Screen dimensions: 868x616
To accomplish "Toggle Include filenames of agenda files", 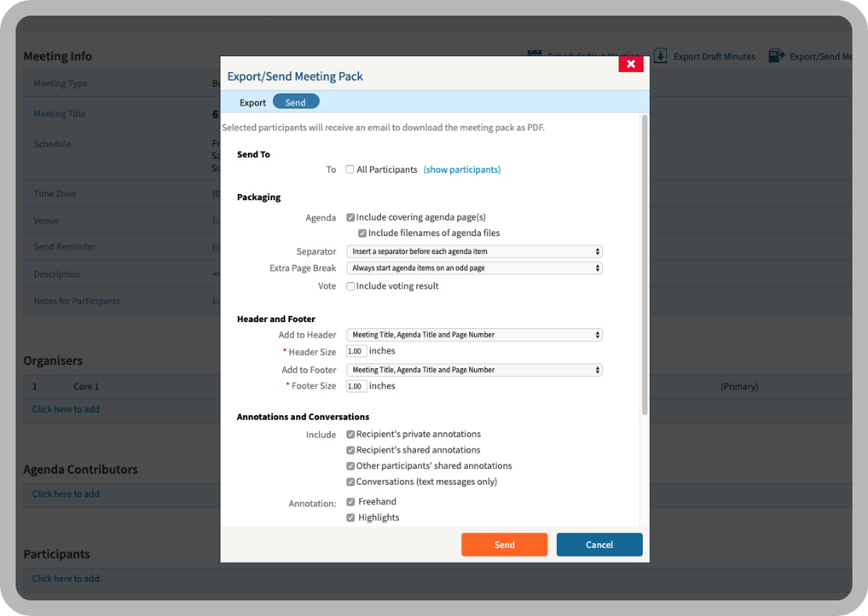I will [363, 233].
